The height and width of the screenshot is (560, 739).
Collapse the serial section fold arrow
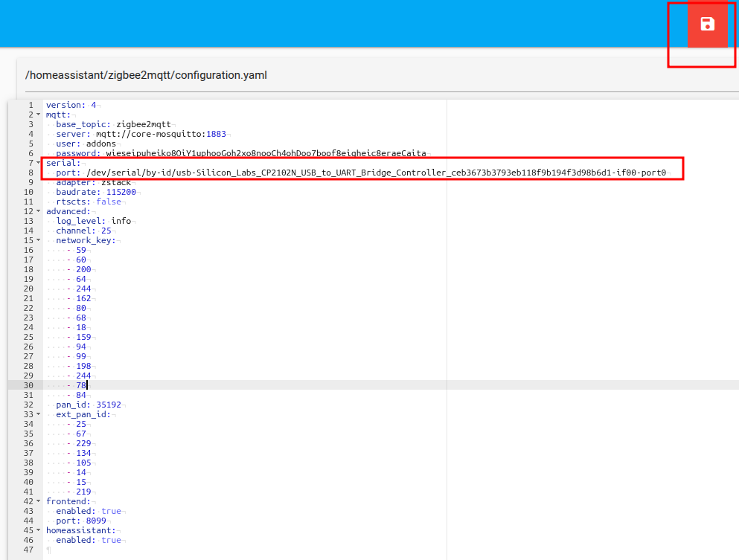[38, 163]
